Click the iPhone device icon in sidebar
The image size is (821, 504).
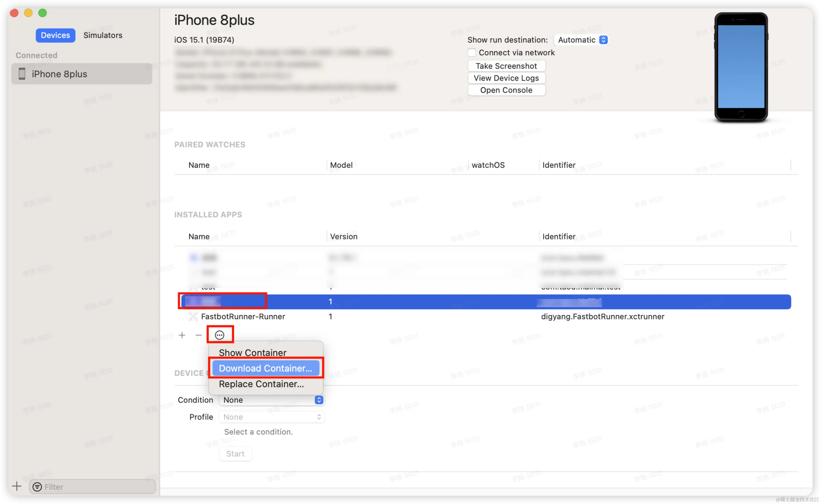(x=22, y=74)
